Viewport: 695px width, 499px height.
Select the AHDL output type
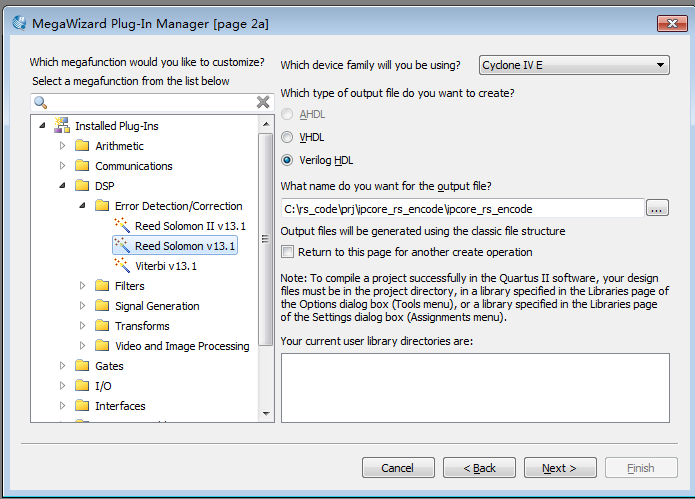click(x=287, y=114)
